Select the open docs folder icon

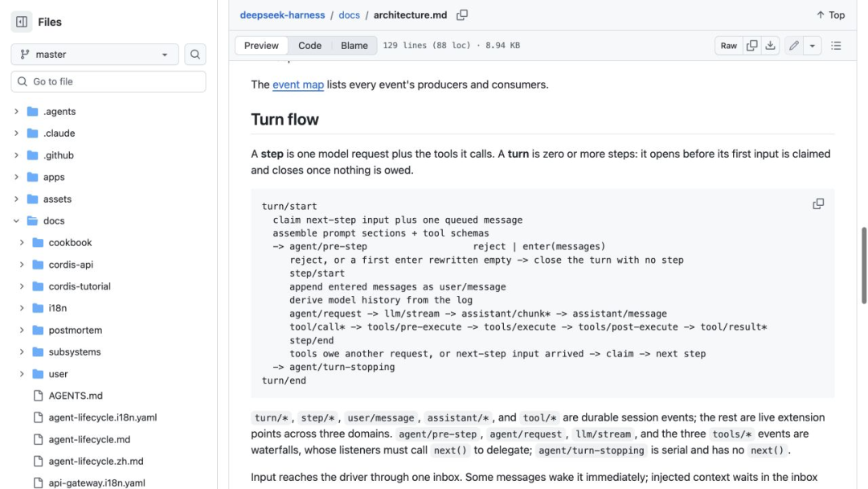[33, 221]
